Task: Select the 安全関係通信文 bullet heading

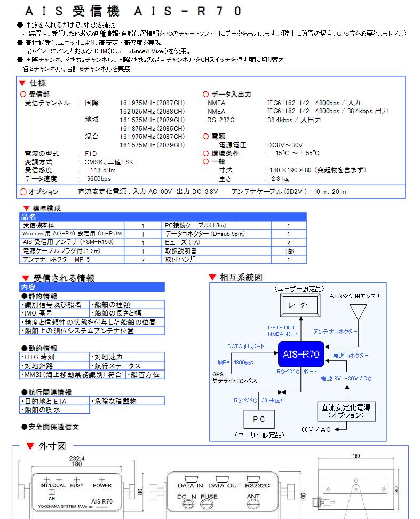Action: click(50, 427)
